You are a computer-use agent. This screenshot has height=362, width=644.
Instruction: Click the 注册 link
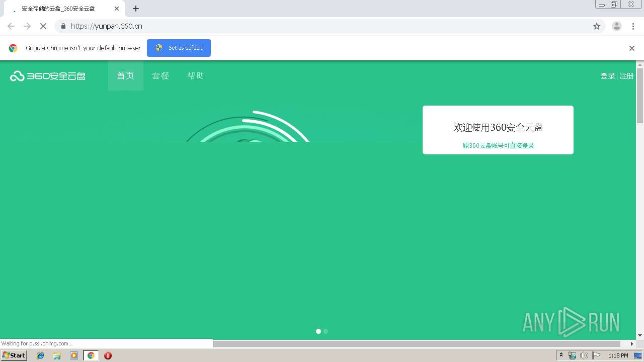tap(626, 76)
